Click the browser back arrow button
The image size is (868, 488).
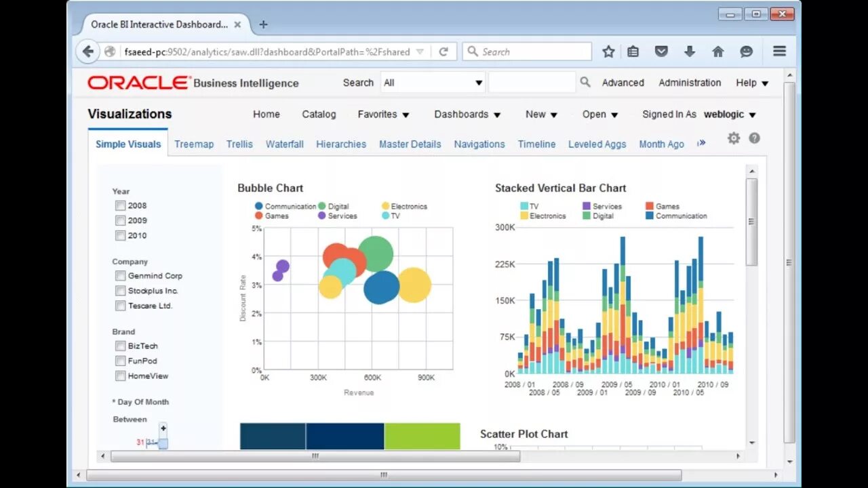point(88,52)
